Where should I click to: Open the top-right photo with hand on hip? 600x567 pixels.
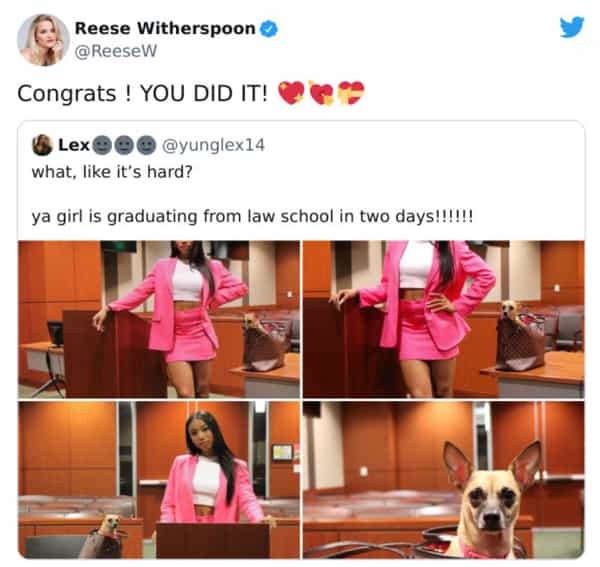click(x=443, y=319)
